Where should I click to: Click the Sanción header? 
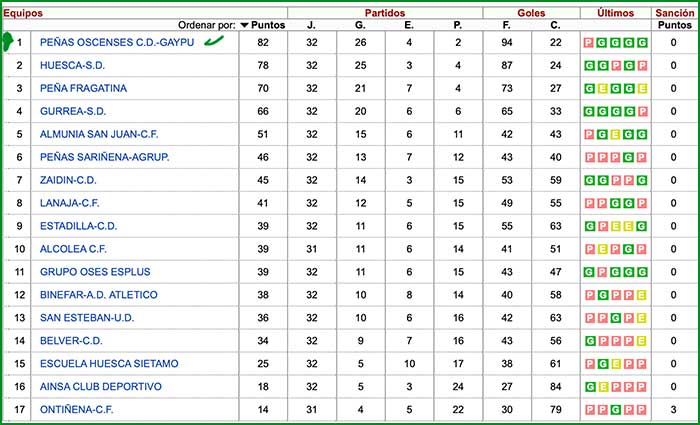674,12
